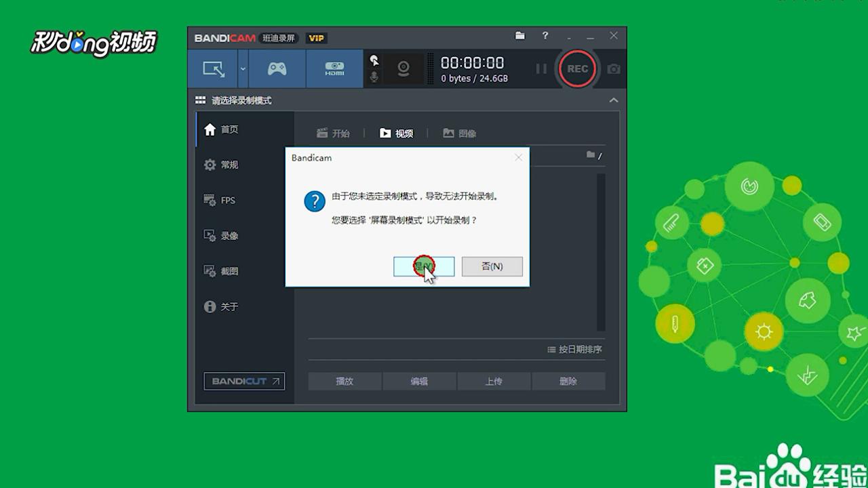Click the 0 bytes / 24.6GB readout
This screenshot has width=868, height=488.
pyautogui.click(x=474, y=79)
